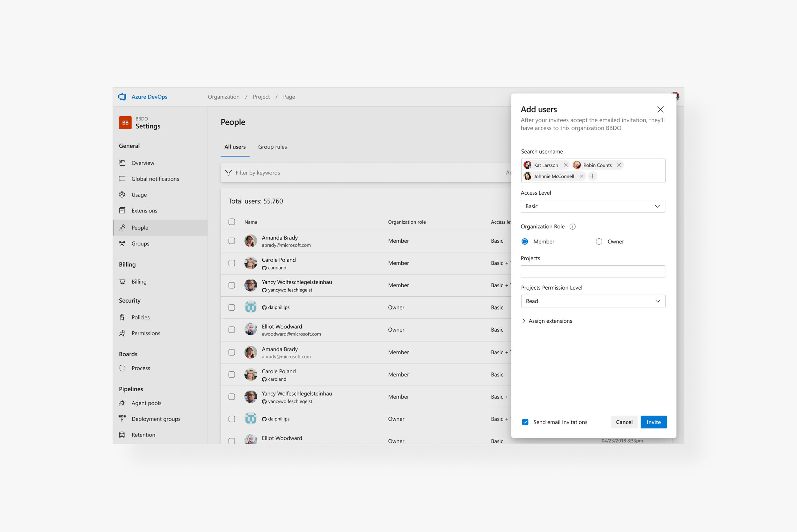Open the Access Level Basic dropdown

pyautogui.click(x=593, y=206)
